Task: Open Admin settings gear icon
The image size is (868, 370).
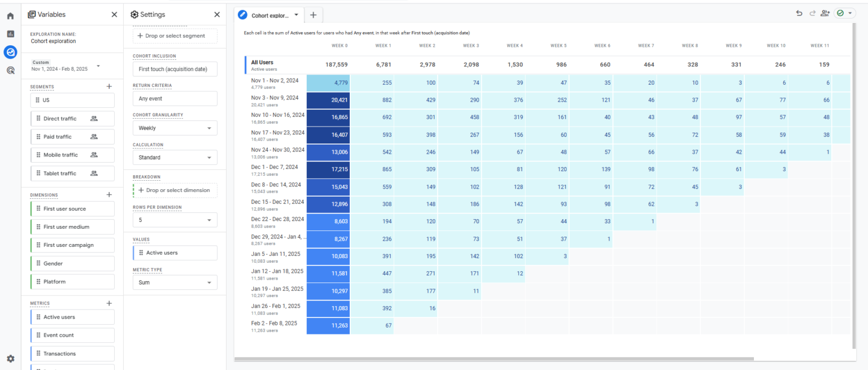Action: click(x=10, y=359)
